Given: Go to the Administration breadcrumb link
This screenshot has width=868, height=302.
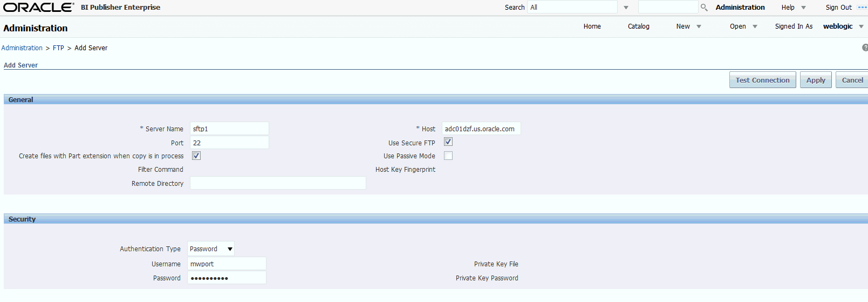Looking at the screenshot, I should [x=22, y=48].
